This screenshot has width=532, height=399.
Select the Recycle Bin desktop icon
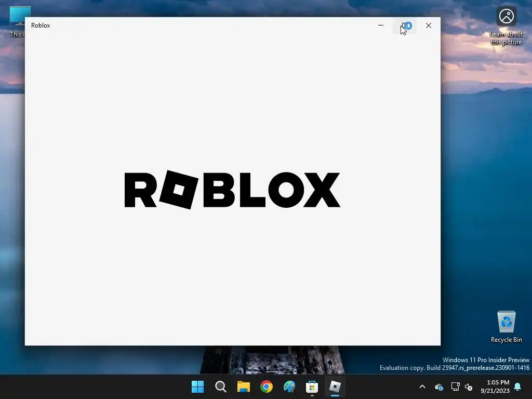506,326
